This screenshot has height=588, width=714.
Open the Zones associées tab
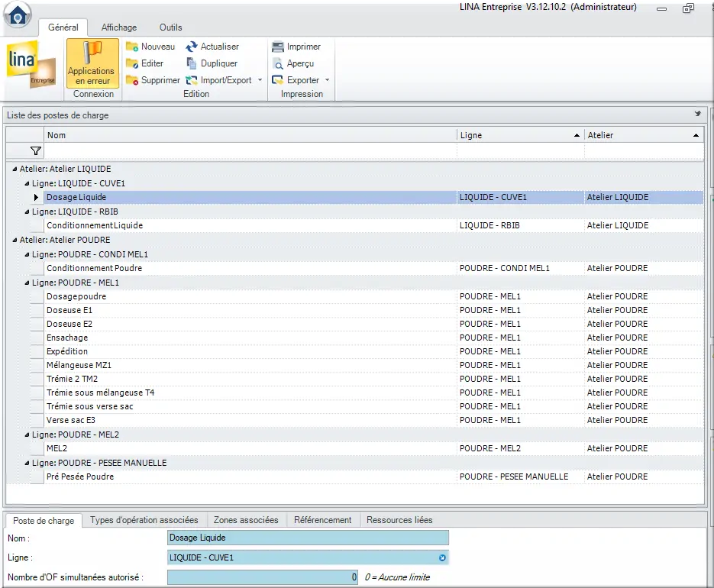(x=246, y=520)
